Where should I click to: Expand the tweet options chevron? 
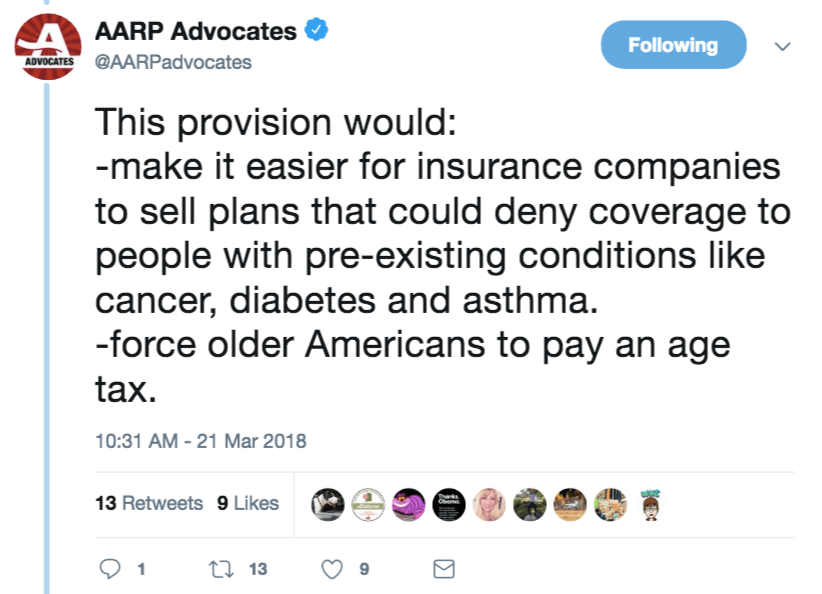(x=782, y=46)
